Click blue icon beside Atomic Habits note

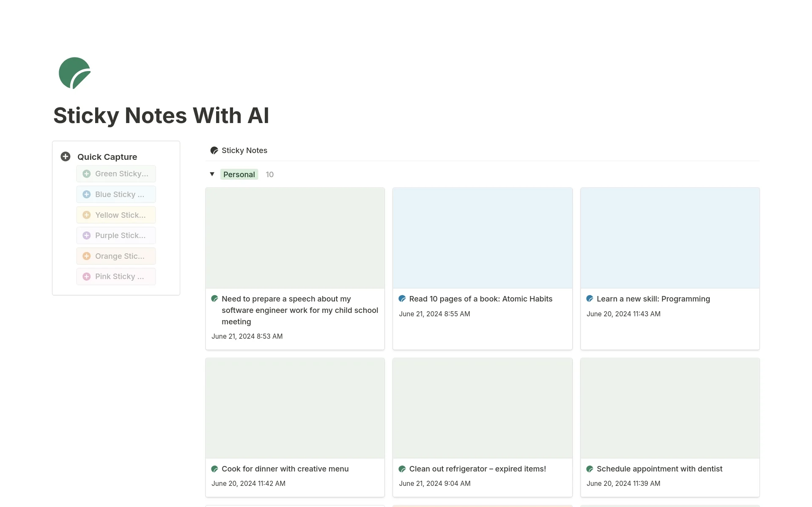[x=402, y=299]
